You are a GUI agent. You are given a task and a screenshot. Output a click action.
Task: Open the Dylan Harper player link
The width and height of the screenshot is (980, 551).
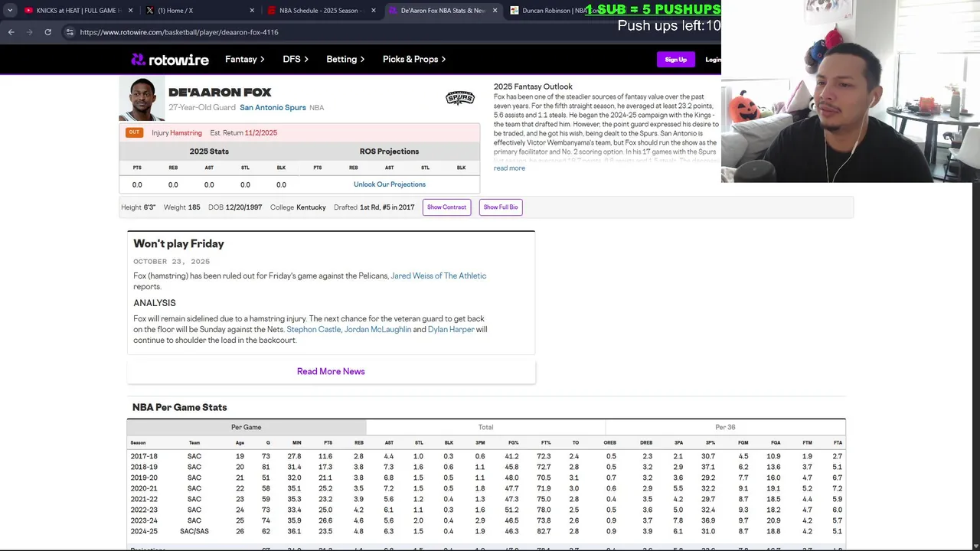451,329
